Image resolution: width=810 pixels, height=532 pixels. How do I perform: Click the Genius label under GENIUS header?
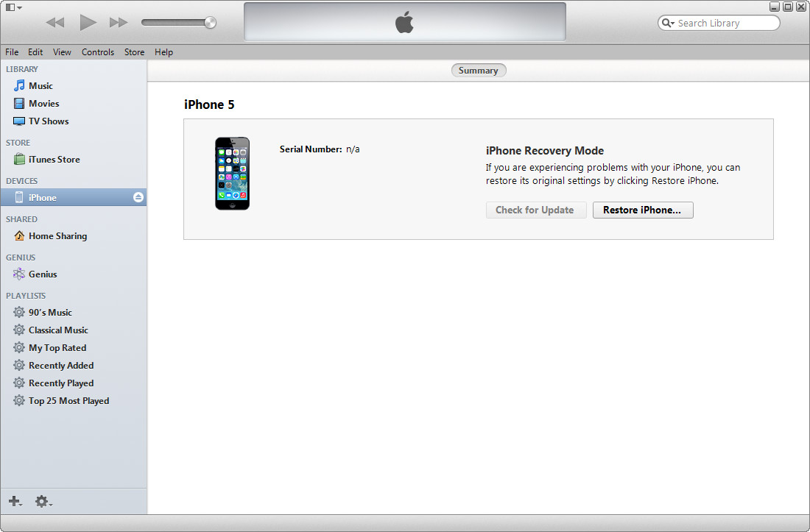pos(43,274)
